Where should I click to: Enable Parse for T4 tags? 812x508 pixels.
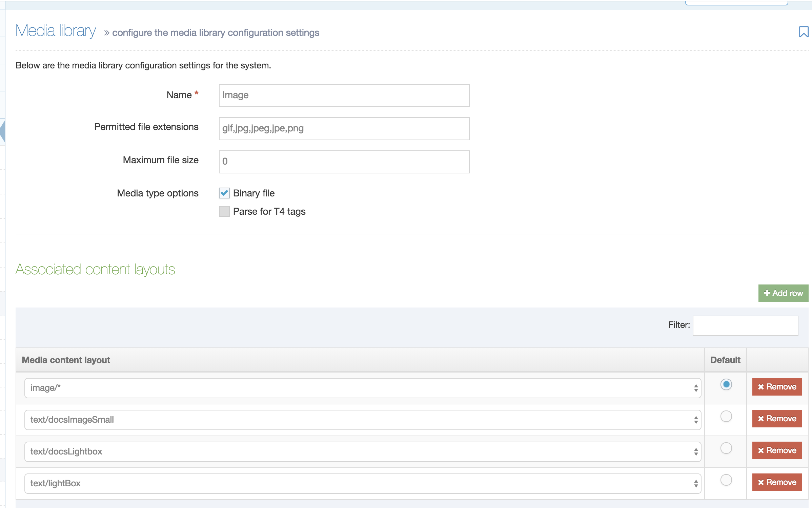[x=224, y=211]
